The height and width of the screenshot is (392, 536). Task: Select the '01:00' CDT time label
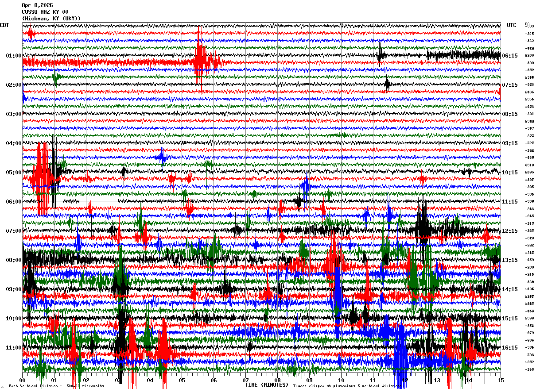point(14,56)
